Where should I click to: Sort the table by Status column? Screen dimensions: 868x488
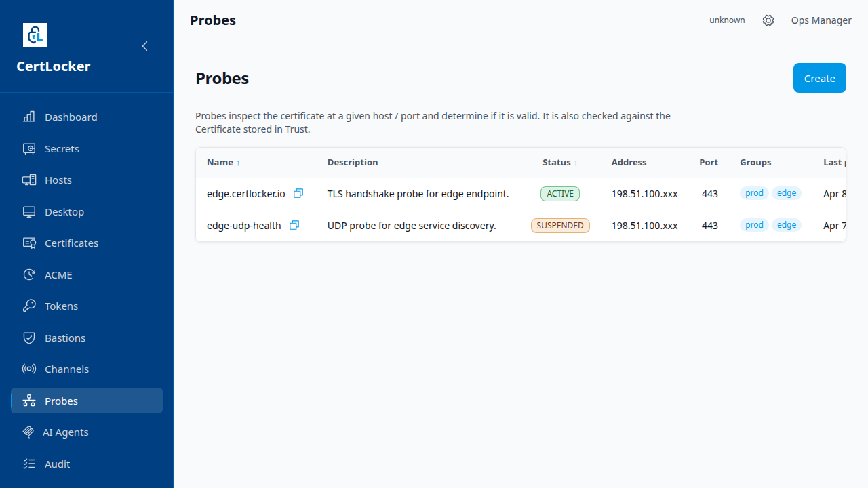[x=560, y=163]
